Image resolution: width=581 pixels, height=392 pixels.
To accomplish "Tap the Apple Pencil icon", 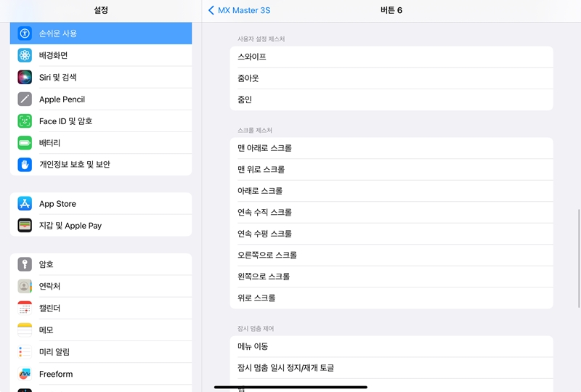I will pyautogui.click(x=25, y=99).
